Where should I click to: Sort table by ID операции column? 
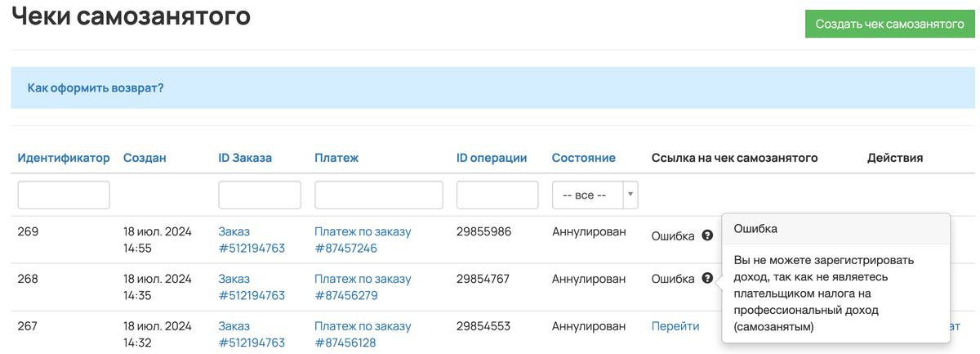[492, 158]
